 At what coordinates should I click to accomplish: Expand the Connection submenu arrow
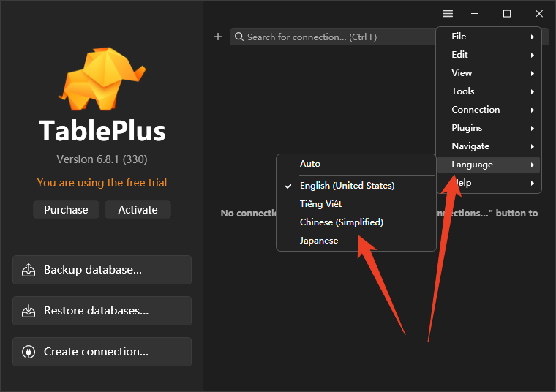coord(533,110)
